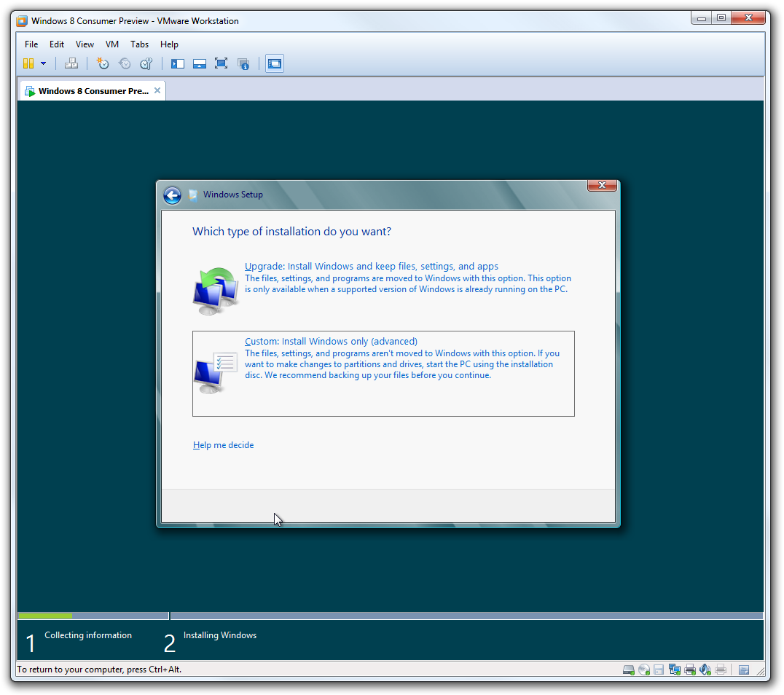This screenshot has height=695, width=784.
Task: Take a snapshot of the virtual machine
Action: pos(103,63)
